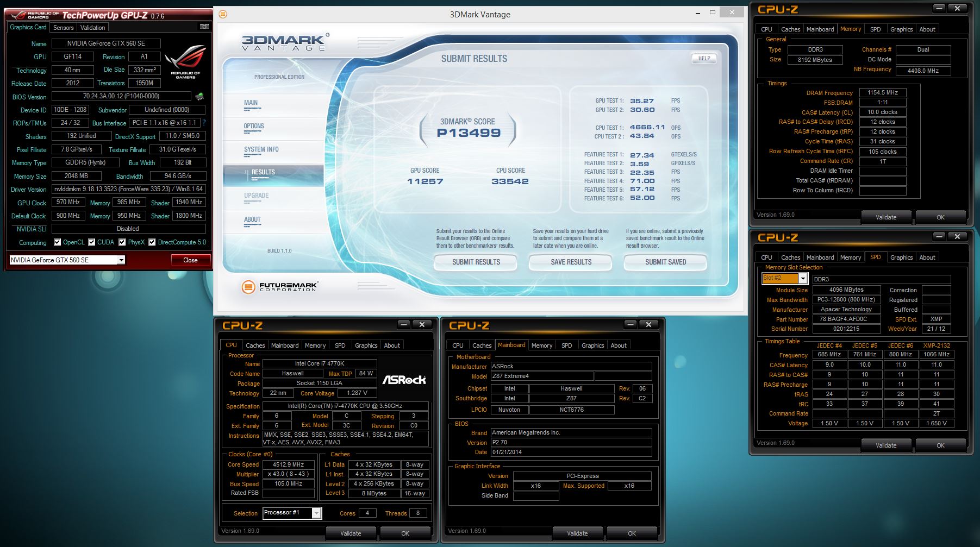Switch to GPU-Z Validation tab
This screenshot has height=547, width=980.
point(93,27)
